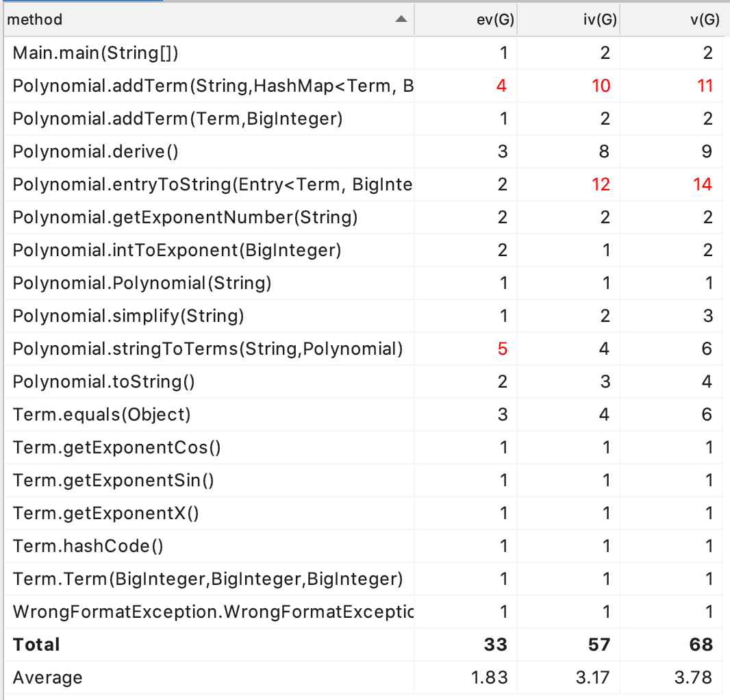
Task: Select Term.hashCode() row
Action: (363, 547)
